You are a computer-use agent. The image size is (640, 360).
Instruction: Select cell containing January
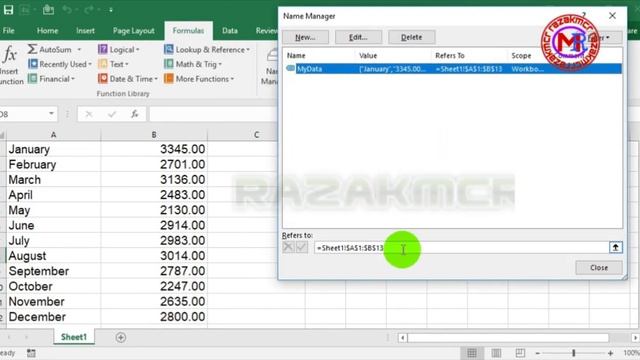coord(53,149)
